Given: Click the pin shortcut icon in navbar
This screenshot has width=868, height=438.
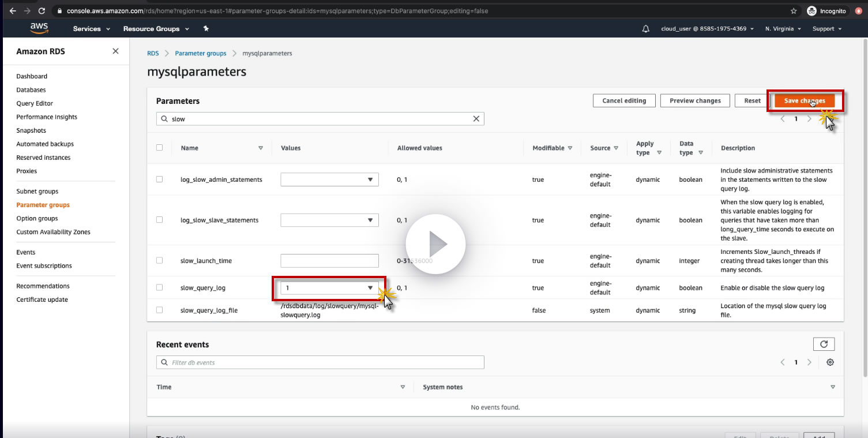Looking at the screenshot, I should click(206, 29).
